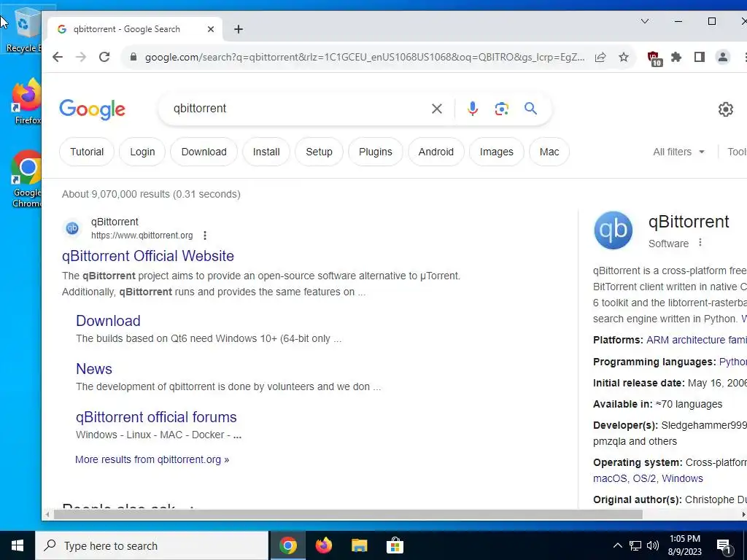747x560 pixels.
Task: Open File Explorer from the taskbar
Action: coord(359,545)
